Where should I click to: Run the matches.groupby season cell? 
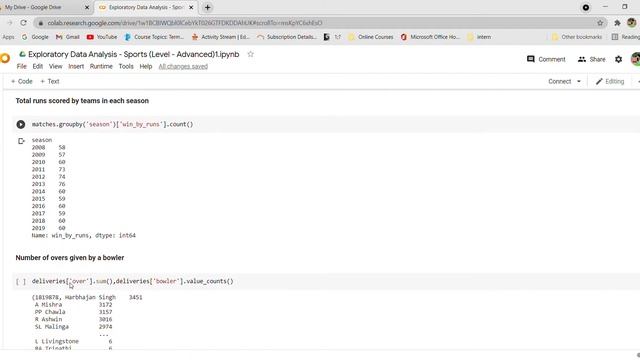[21, 124]
